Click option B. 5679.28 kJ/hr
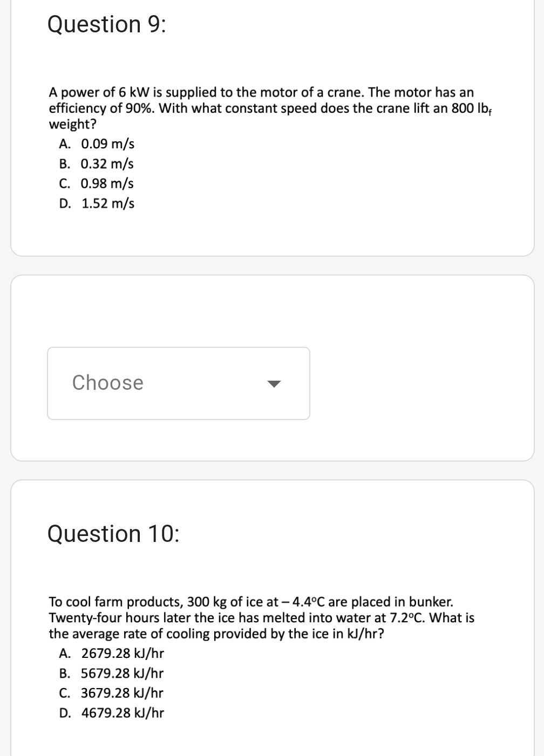 (x=112, y=673)
